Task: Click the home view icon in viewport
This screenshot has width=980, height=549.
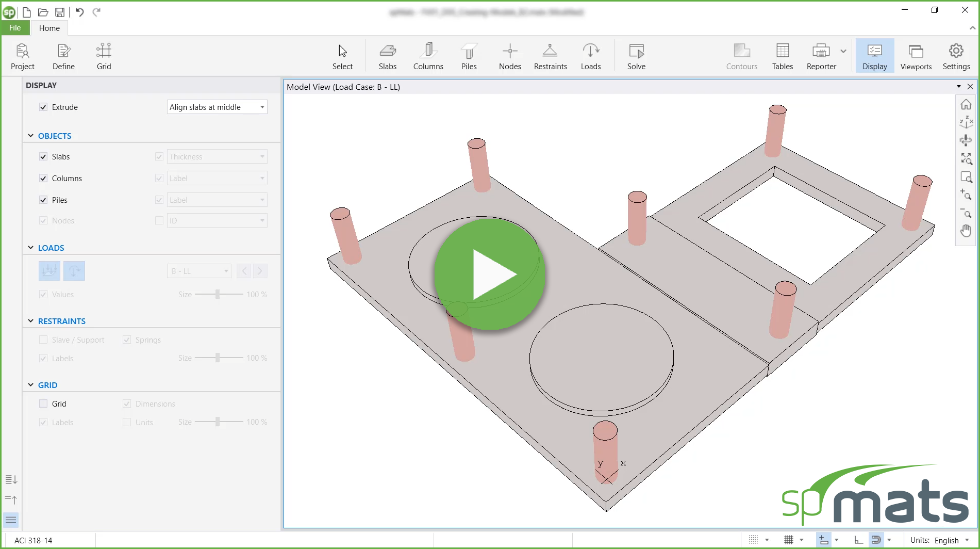Action: click(966, 105)
